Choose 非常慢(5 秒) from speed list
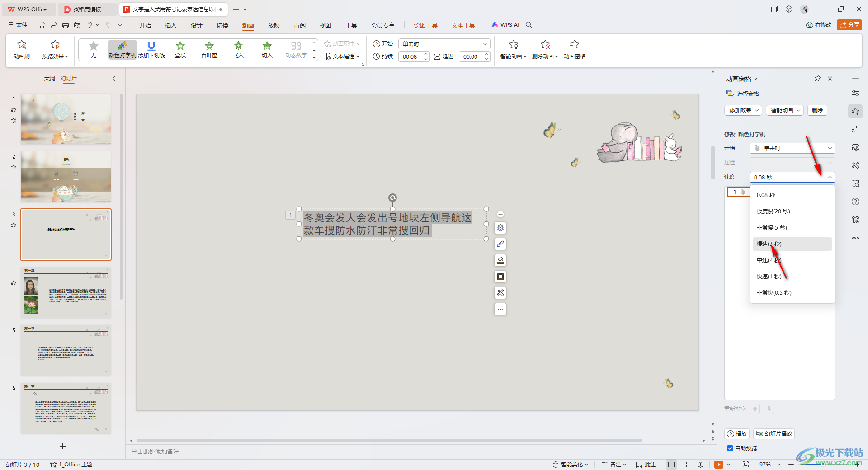Screen dimensions: 868x470 point(772,228)
